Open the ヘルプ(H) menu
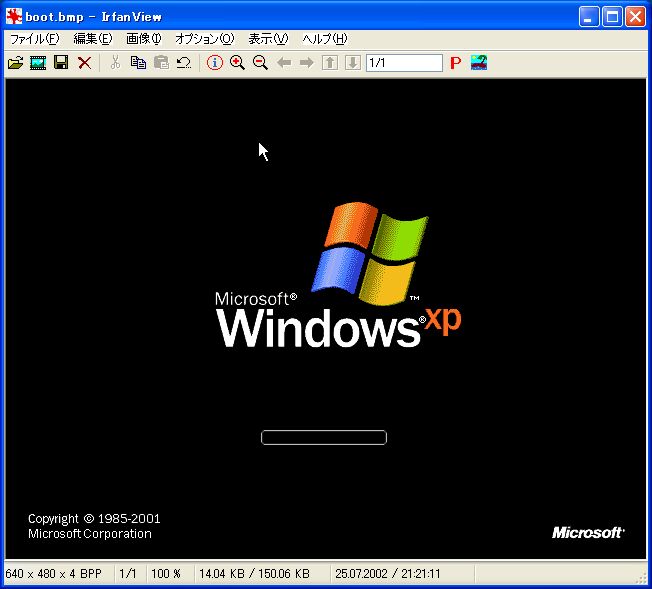The image size is (652, 589). coord(325,39)
